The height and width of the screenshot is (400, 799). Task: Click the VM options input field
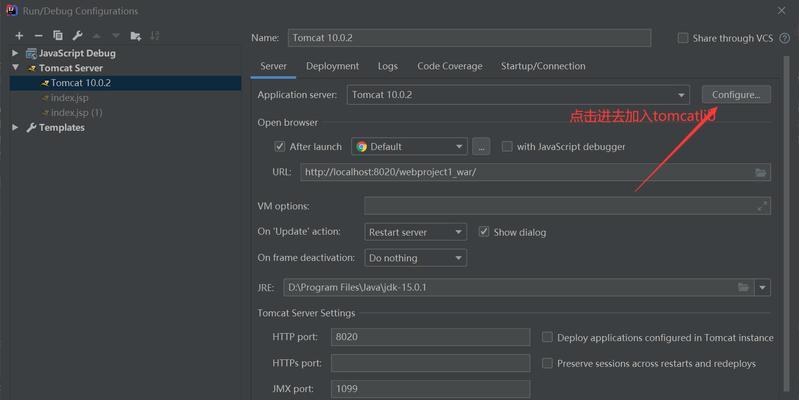pos(567,206)
